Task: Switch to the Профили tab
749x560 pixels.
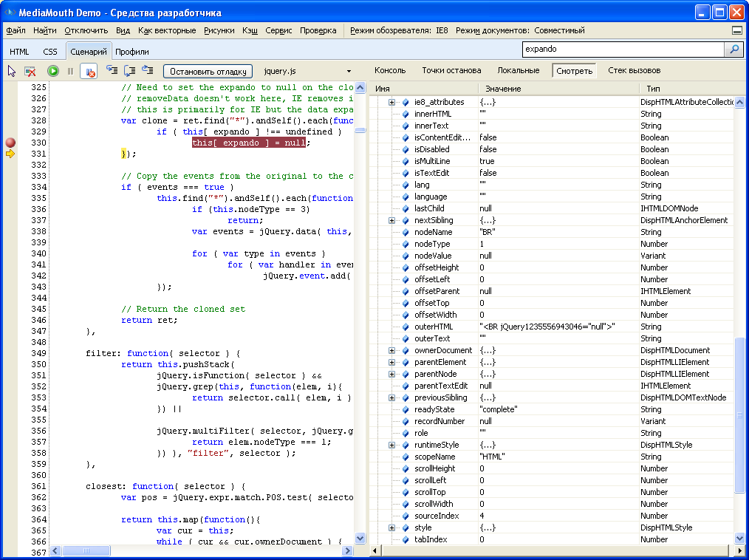Action: (x=132, y=52)
